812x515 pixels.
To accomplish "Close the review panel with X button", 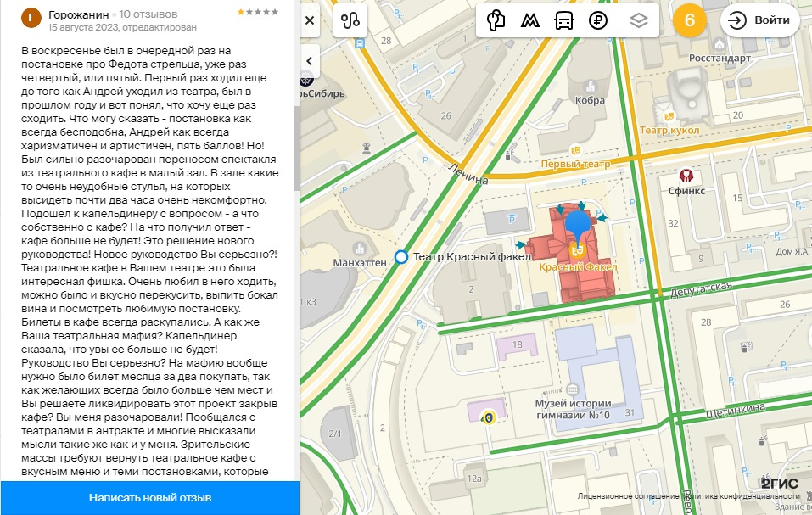I will coord(310,20).
